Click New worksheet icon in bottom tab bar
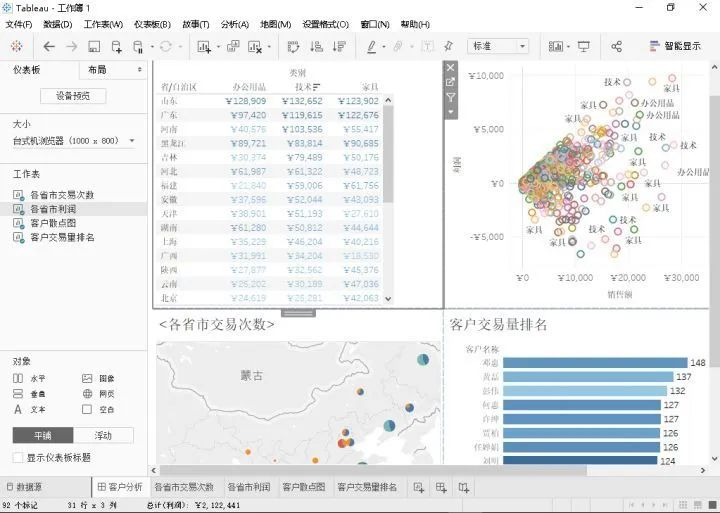 419,488
